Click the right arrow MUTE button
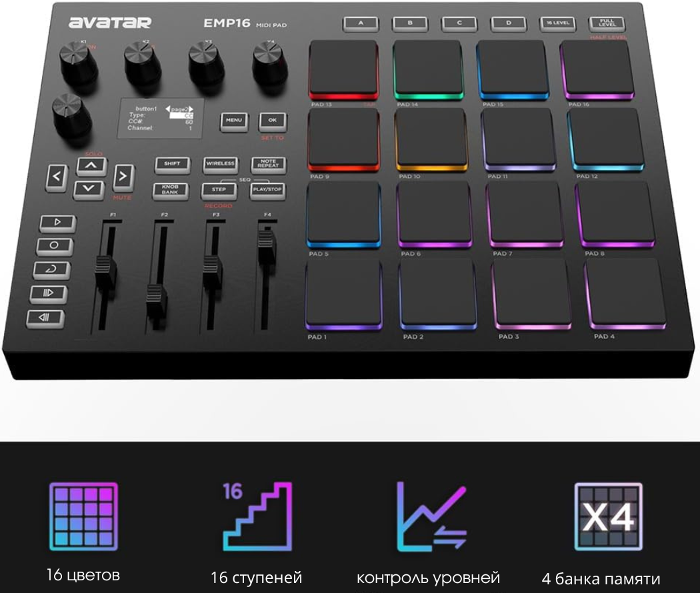Viewport: 700px width, 593px height. (123, 177)
